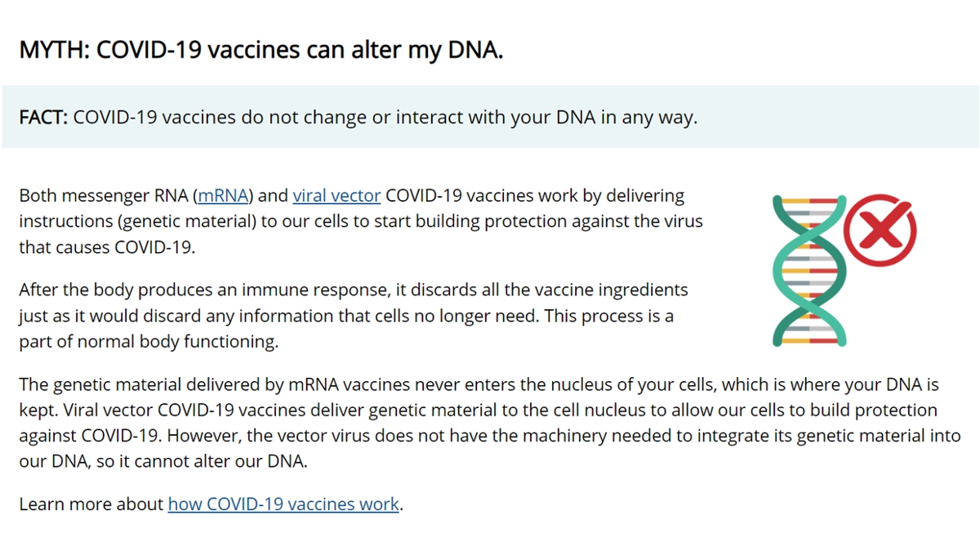Image resolution: width=980 pixels, height=551 pixels.
Task: Follow the how COVID-19 vaccines work link
Action: point(283,504)
